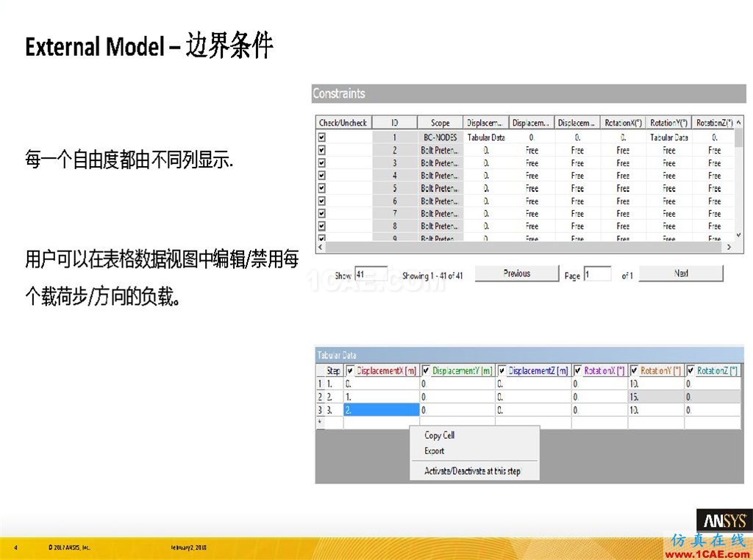
Task: Click the RotationZ(°) column header in Constraints
Action: 714,123
